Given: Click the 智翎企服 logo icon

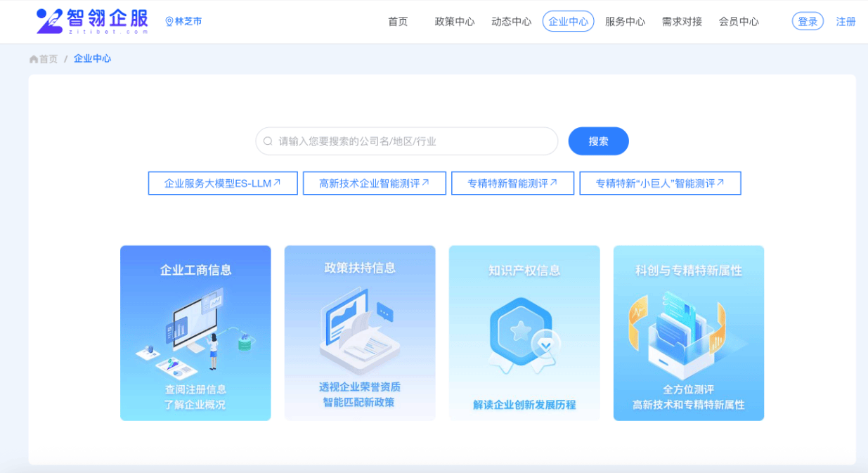Looking at the screenshot, I should click(x=50, y=21).
